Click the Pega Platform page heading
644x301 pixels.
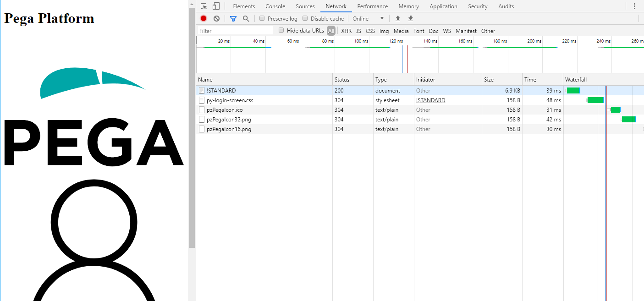coord(49,18)
